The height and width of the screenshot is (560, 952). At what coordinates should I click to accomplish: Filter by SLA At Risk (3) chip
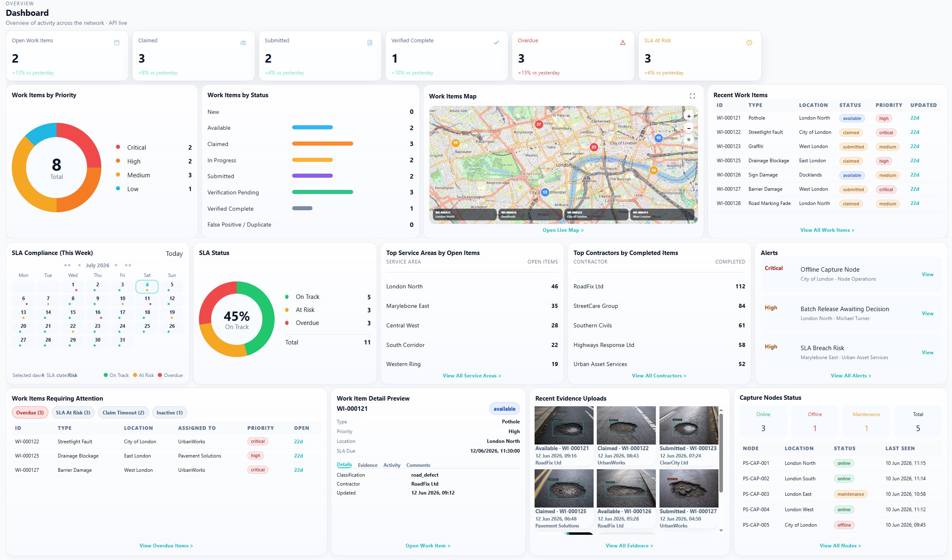pos(73,412)
